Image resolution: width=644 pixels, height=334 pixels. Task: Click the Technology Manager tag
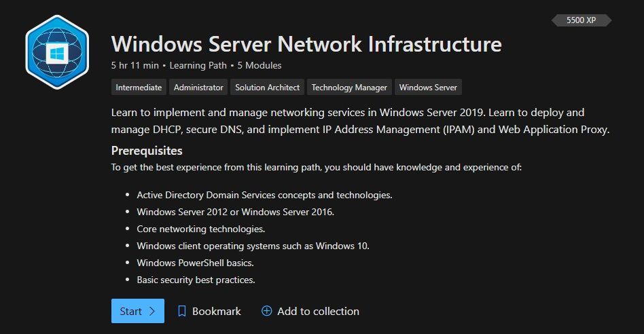coord(350,88)
